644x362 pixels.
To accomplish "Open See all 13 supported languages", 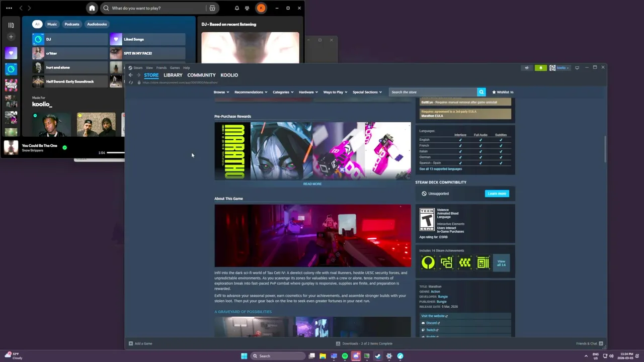I will click(440, 169).
